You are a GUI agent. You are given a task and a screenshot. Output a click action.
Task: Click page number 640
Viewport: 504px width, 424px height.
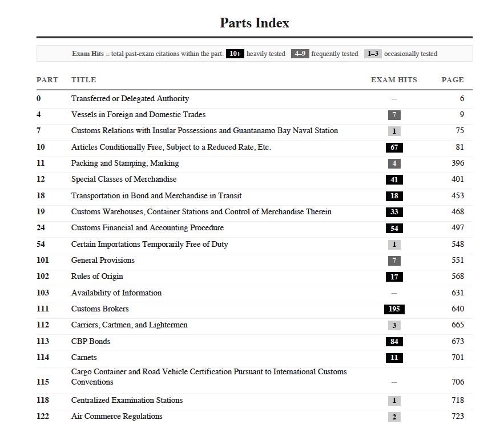[x=458, y=309]
